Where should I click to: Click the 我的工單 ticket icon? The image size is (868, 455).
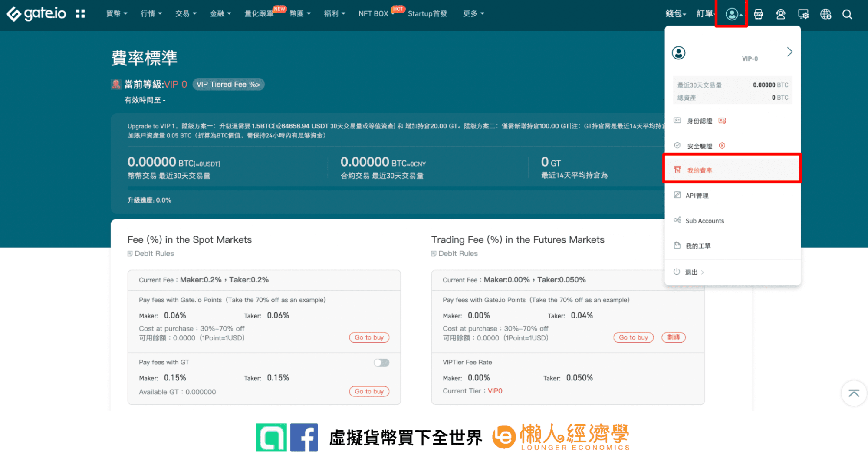(x=677, y=246)
